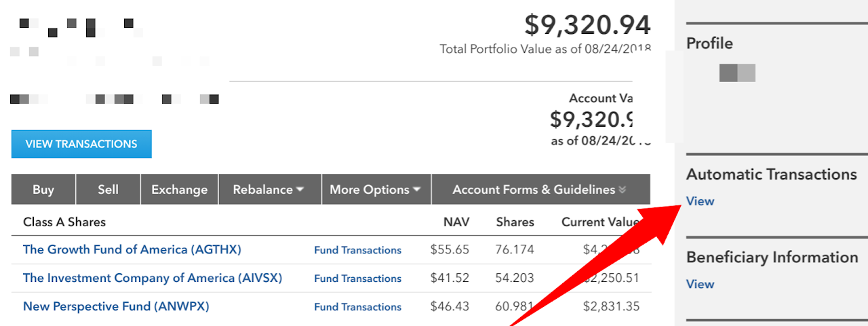This screenshot has width=868, height=326.
Task: Open The Investment Company of America (AIVSX)
Action: (x=153, y=278)
